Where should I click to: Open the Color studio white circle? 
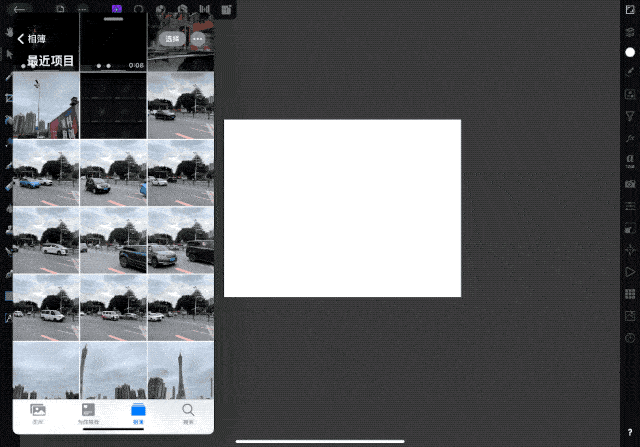click(630, 52)
